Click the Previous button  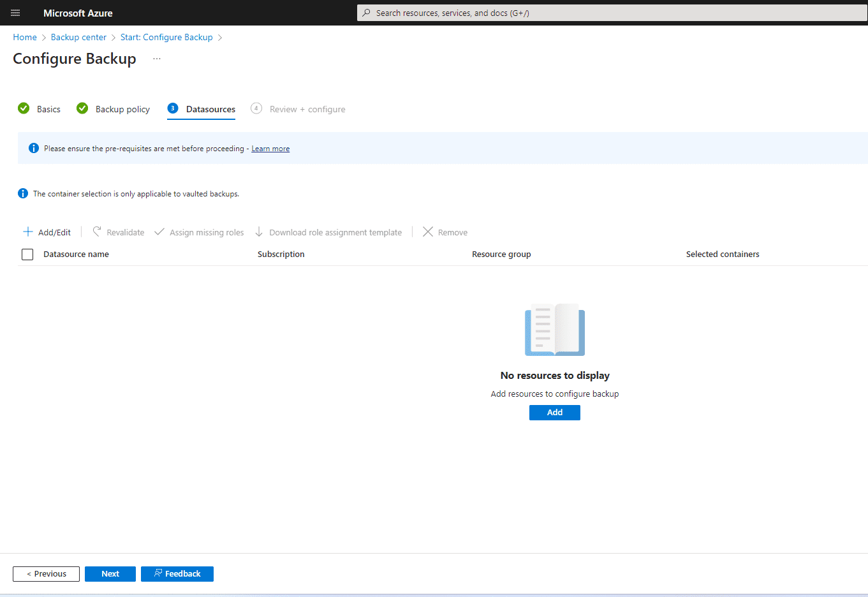[x=46, y=574]
